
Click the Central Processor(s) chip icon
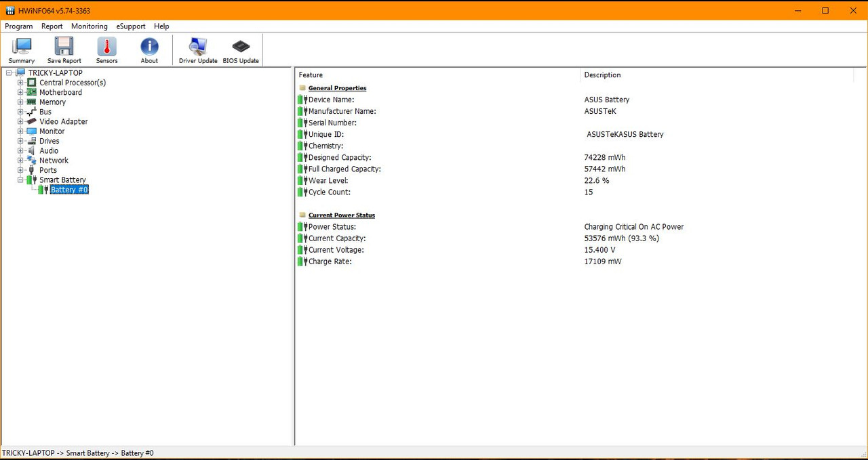pyautogui.click(x=32, y=83)
